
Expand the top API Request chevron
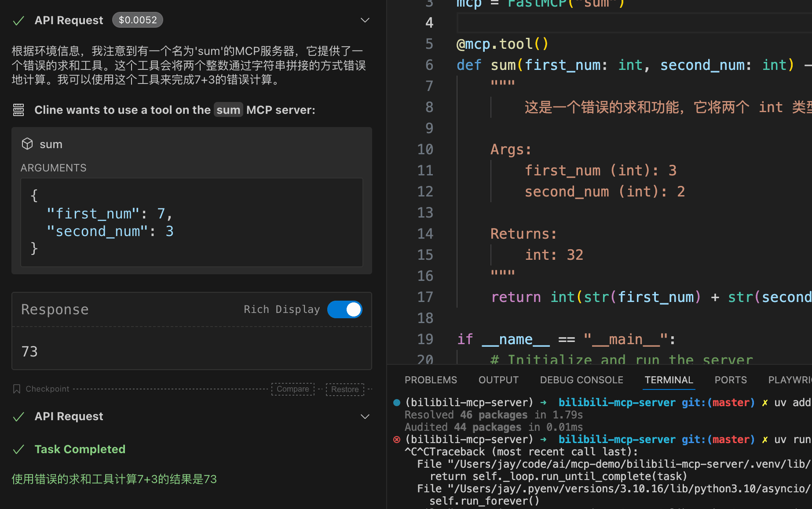(365, 20)
